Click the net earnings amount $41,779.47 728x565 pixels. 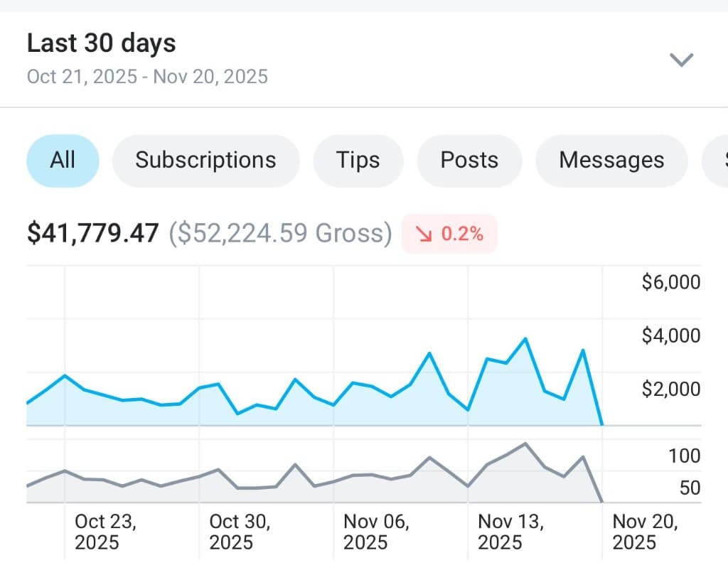point(93,232)
